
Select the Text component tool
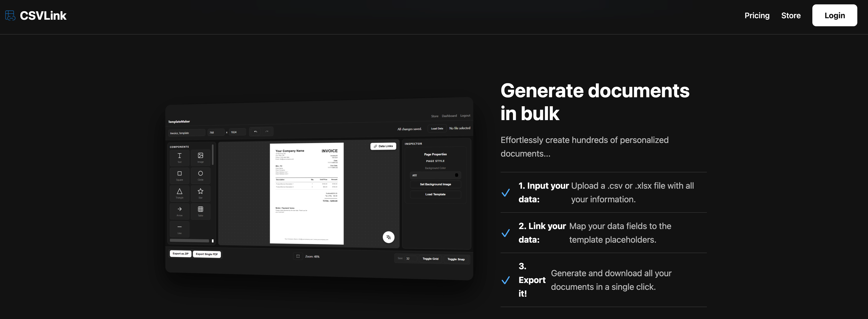pos(179,158)
